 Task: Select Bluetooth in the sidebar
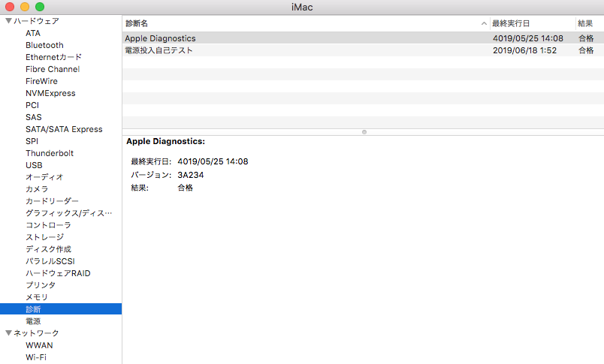click(x=44, y=45)
